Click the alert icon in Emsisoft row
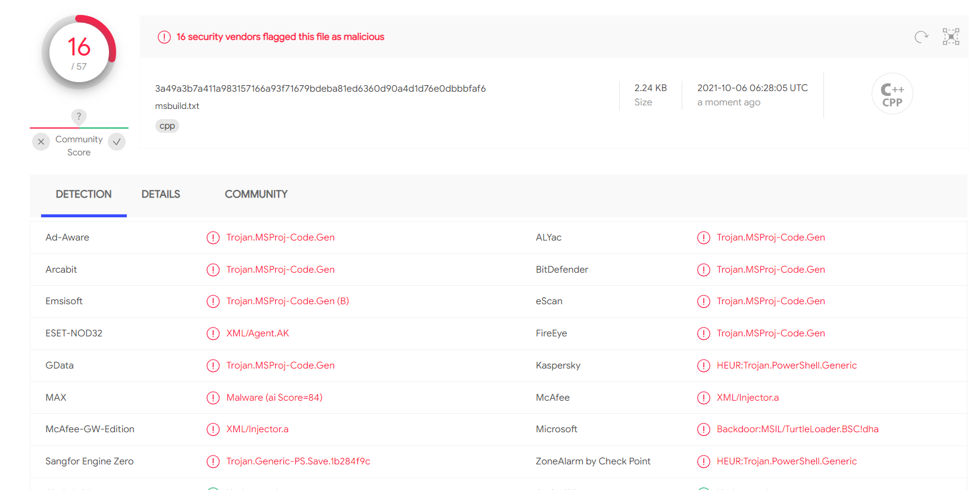 213,301
